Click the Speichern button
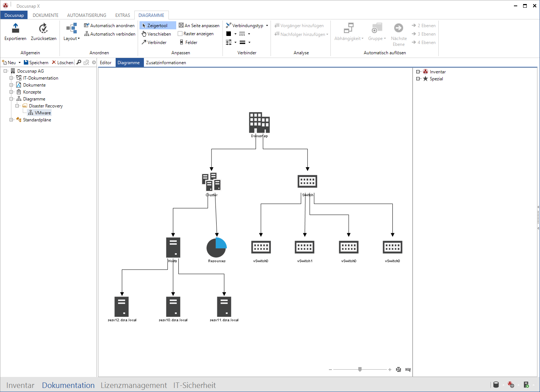Screen dimensions: 540x392 (x=36, y=63)
